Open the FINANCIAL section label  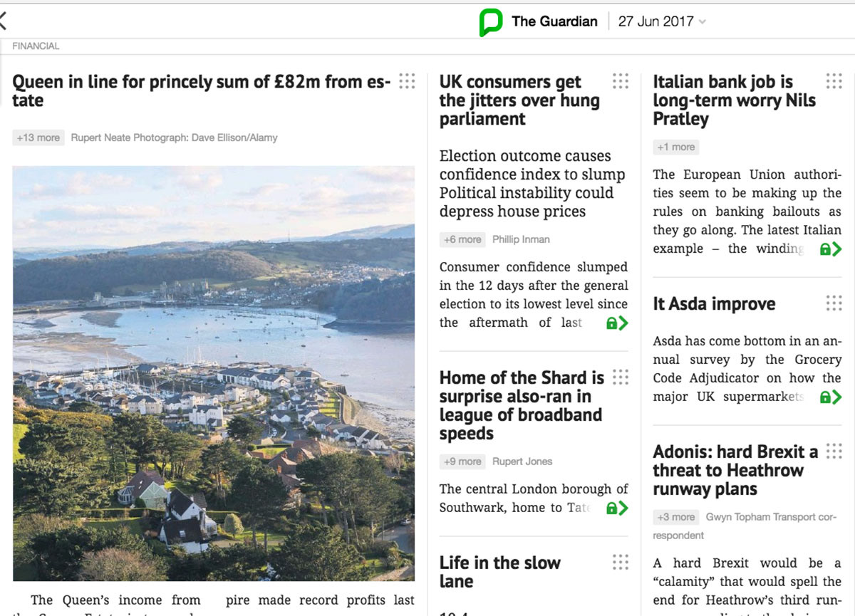pyautogui.click(x=36, y=46)
